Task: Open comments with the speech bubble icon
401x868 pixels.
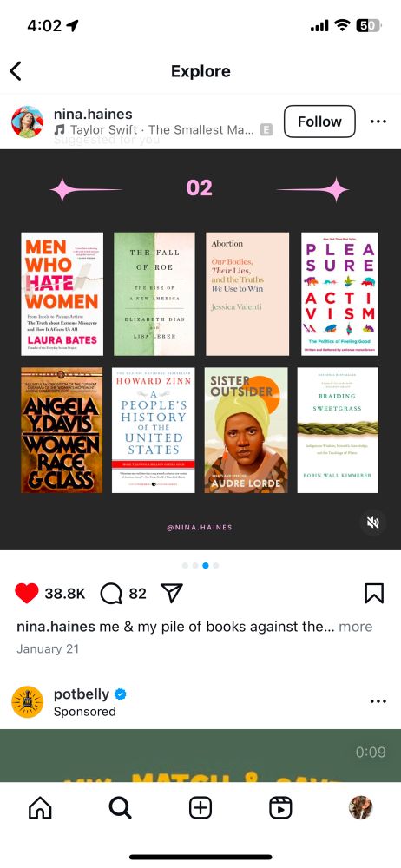Action: click(111, 594)
